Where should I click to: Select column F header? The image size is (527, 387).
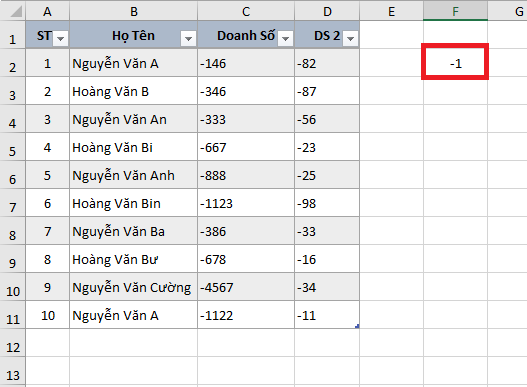pyautogui.click(x=455, y=11)
